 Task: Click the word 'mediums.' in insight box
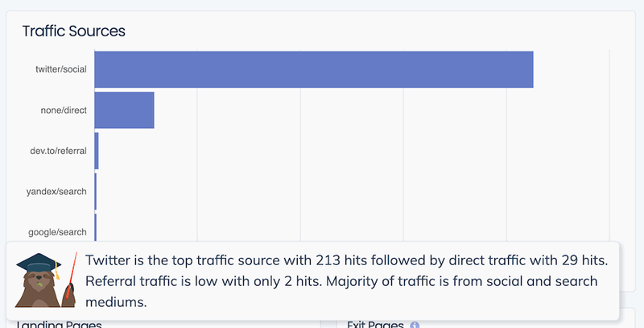click(x=116, y=302)
